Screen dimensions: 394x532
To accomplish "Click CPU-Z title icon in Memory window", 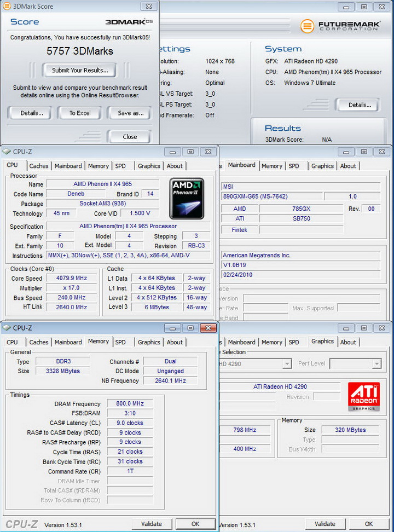I will coord(7,328).
